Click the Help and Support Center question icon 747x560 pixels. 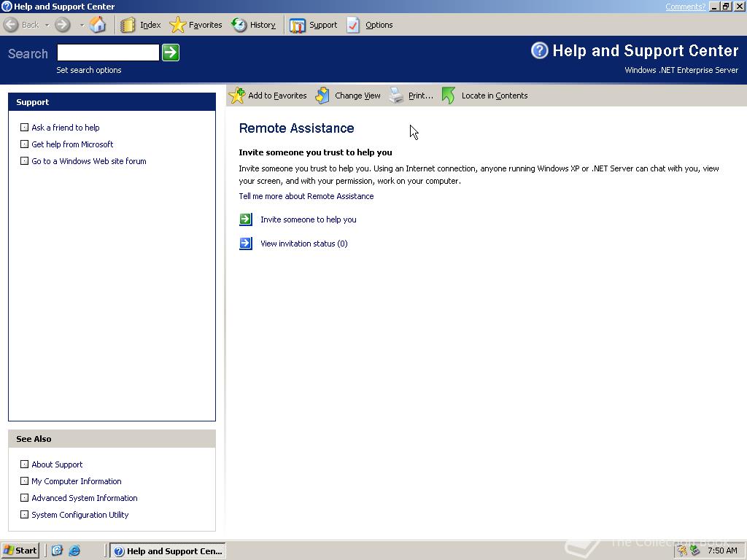coord(540,50)
